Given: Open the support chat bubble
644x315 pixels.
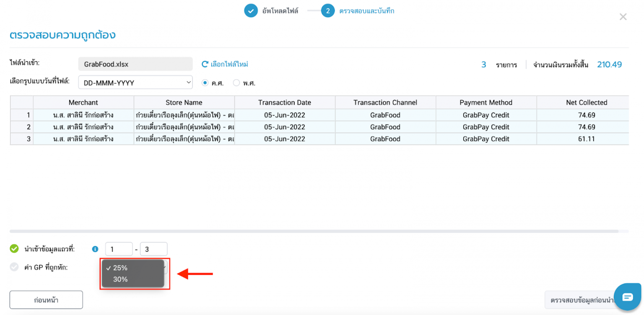Looking at the screenshot, I should tap(628, 297).
